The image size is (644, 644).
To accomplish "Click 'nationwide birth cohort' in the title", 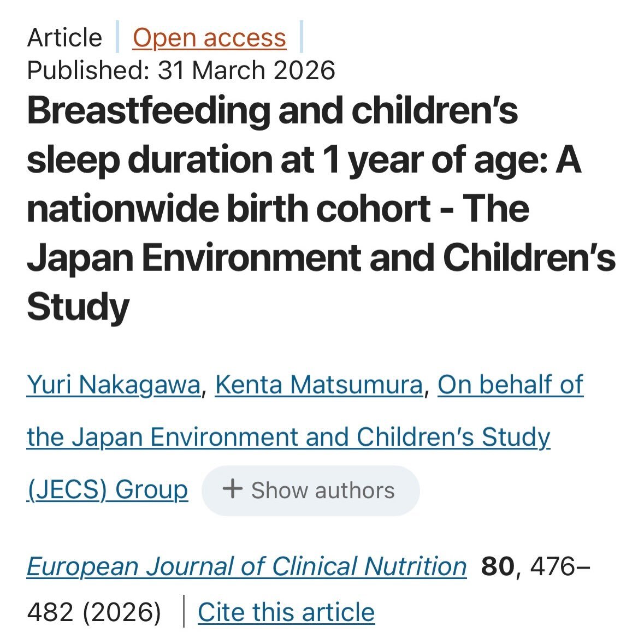I will (229, 209).
